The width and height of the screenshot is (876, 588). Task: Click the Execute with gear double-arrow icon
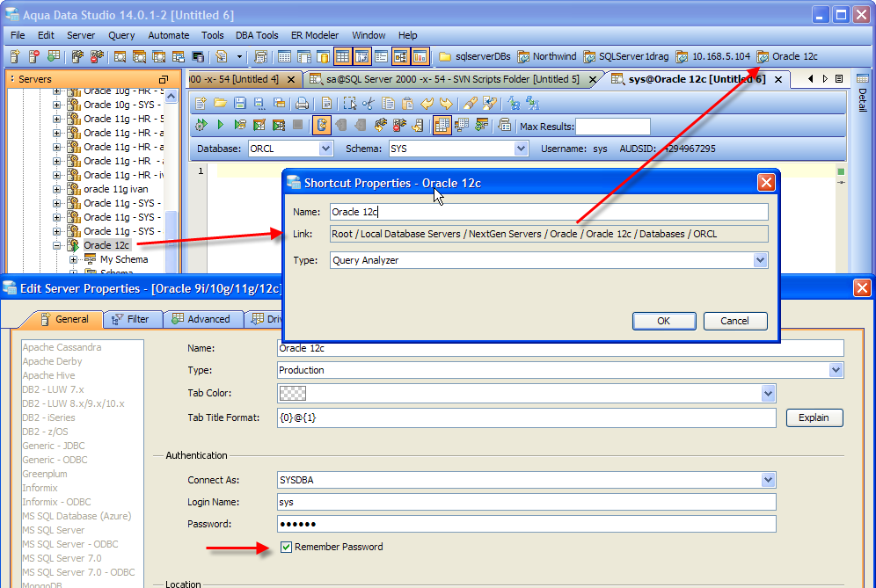[201, 125]
